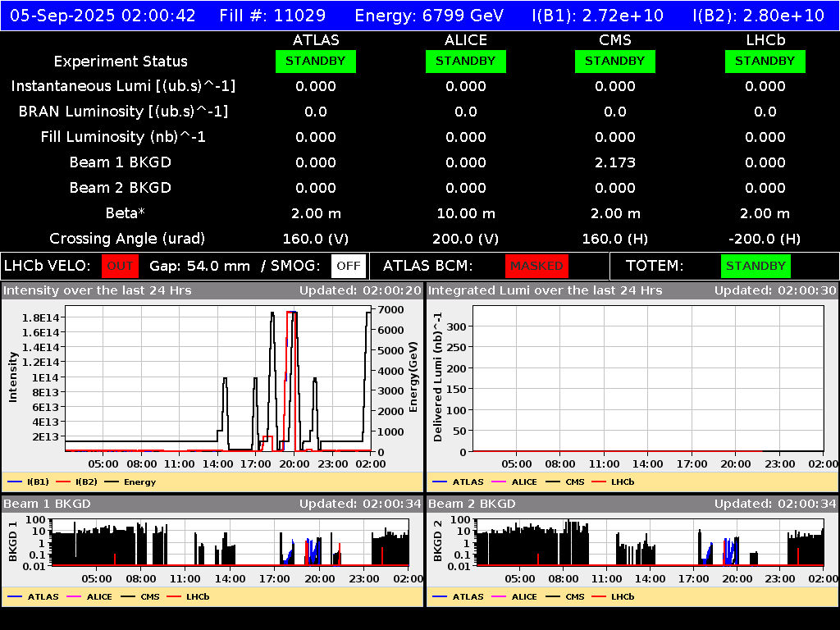Select the Instantaneous Lumi row label
The image size is (840, 630).
(x=123, y=86)
